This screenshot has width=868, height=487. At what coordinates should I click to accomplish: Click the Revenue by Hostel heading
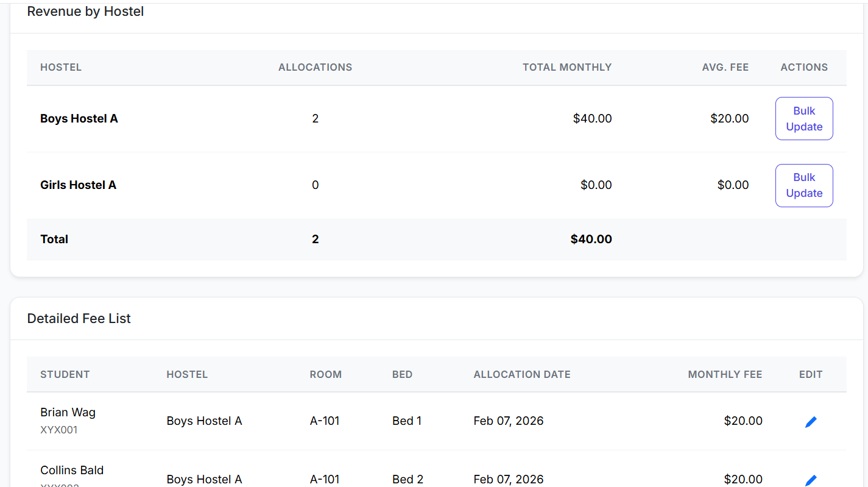85,12
